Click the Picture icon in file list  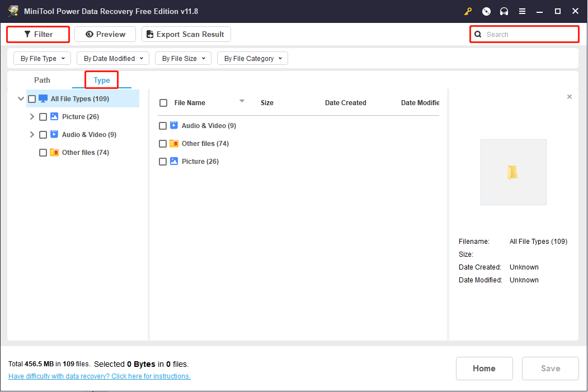[x=174, y=161]
